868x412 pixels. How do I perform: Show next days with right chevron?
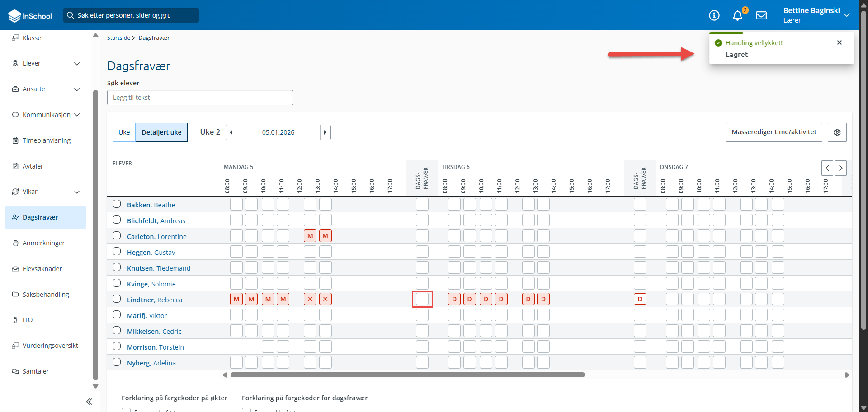pyautogui.click(x=841, y=168)
